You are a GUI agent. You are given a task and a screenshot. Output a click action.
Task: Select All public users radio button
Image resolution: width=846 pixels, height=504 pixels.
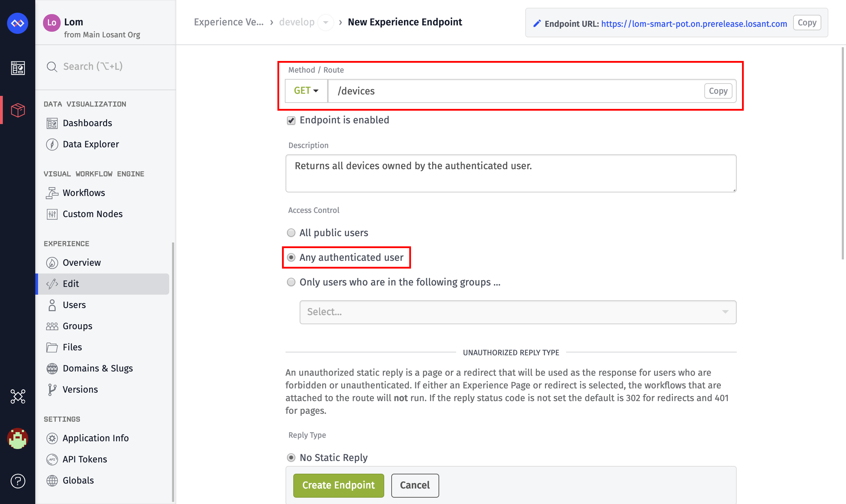click(291, 233)
